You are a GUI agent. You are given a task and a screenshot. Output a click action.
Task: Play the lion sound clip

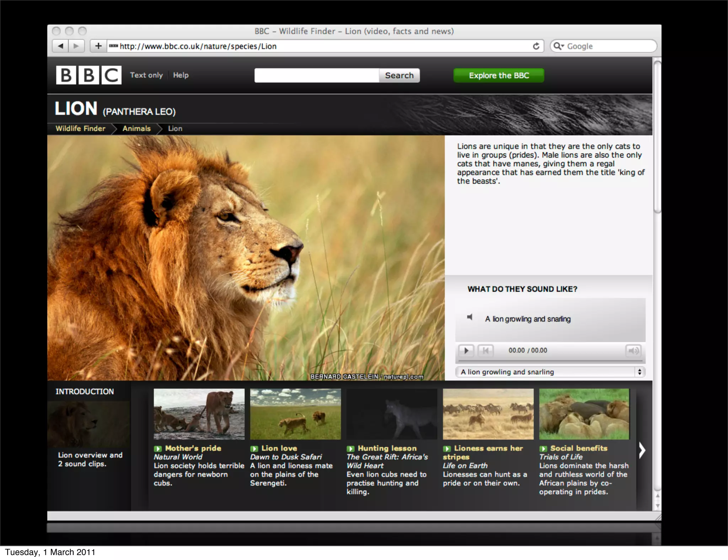click(466, 351)
